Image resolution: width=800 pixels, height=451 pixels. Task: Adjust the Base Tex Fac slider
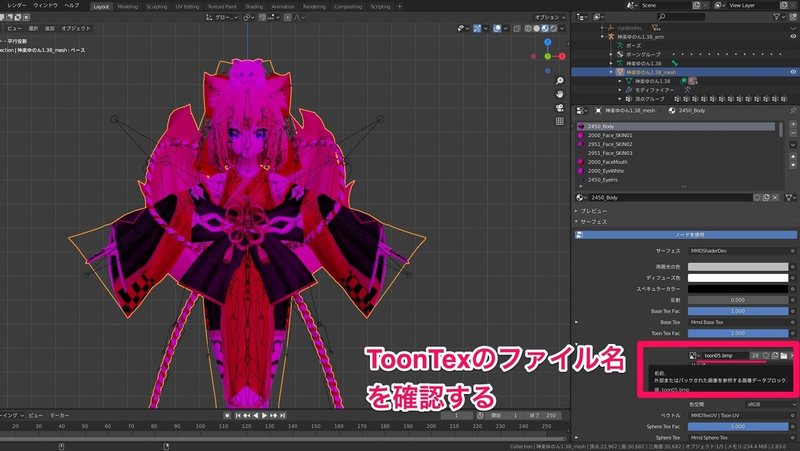pos(738,311)
